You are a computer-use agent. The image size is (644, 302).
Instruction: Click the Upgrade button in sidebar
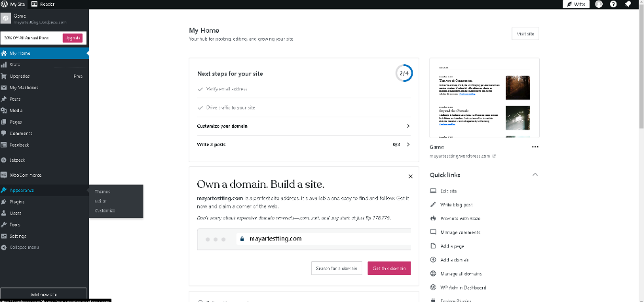pos(73,38)
